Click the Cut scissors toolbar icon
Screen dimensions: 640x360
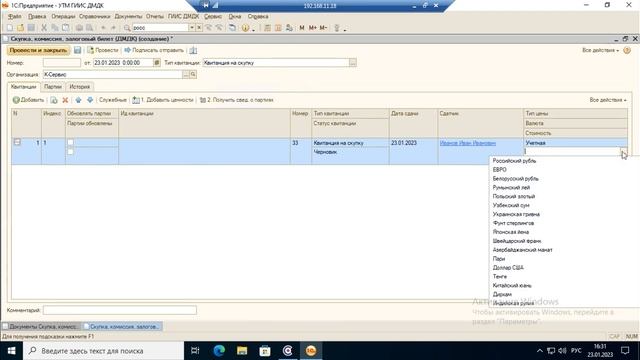(x=44, y=28)
